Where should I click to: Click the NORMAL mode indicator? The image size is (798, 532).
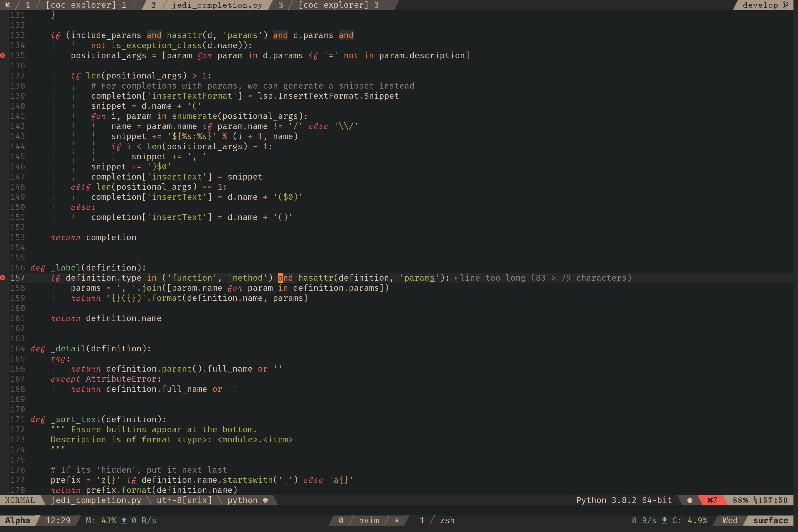coord(20,500)
